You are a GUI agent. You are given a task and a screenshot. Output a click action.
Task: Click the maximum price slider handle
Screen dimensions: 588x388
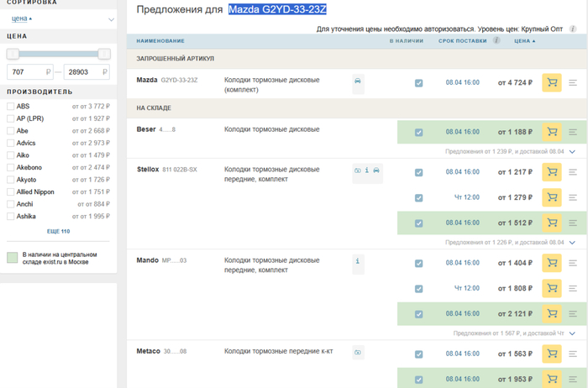[104, 54]
